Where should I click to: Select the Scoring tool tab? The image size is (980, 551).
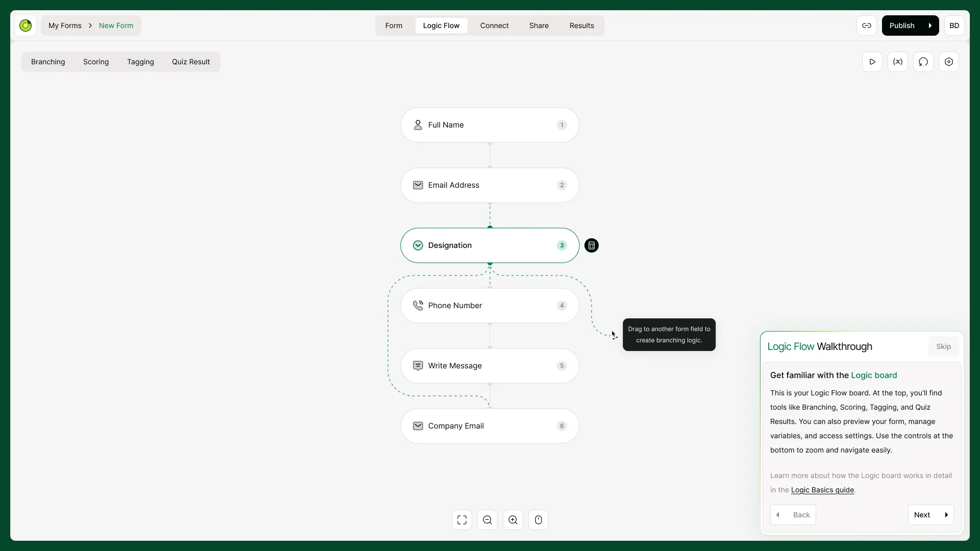[96, 62]
